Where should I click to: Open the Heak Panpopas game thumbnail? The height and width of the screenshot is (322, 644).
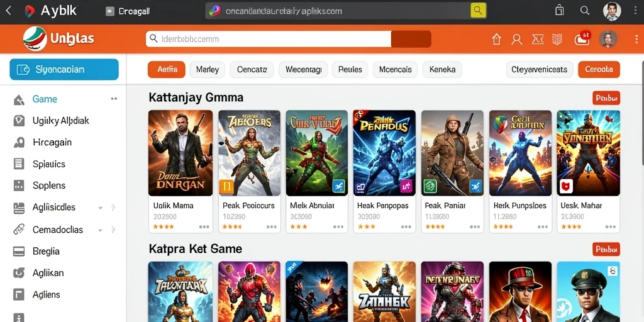384,153
